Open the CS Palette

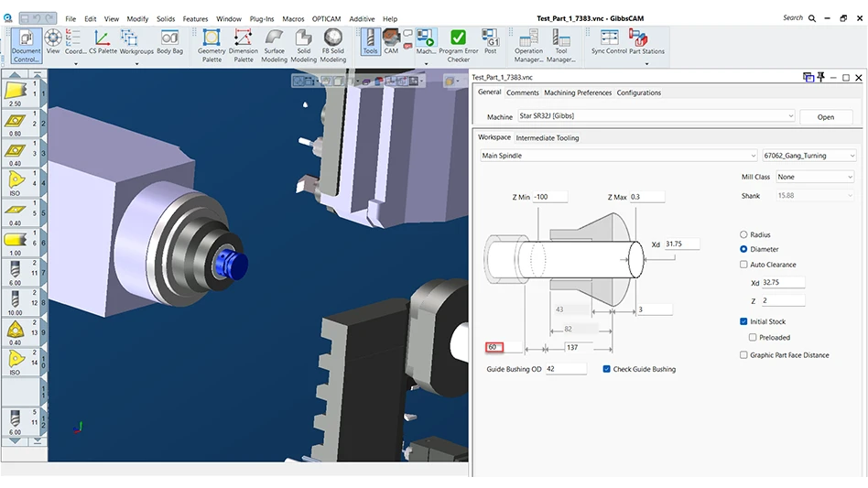[103, 42]
